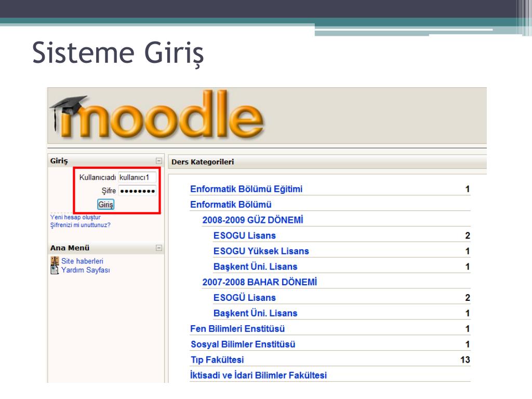Viewport: 532px width, 399px height.
Task: Open ESOGU Lisans category
Action: coord(245,235)
